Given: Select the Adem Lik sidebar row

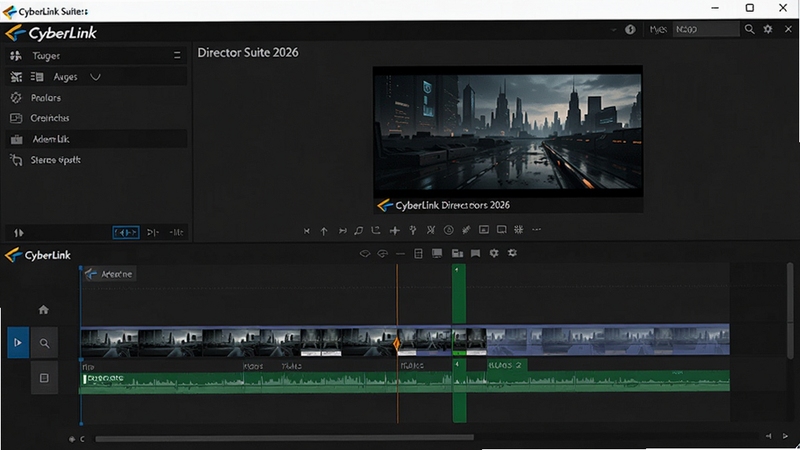Looking at the screenshot, I should 96,139.
